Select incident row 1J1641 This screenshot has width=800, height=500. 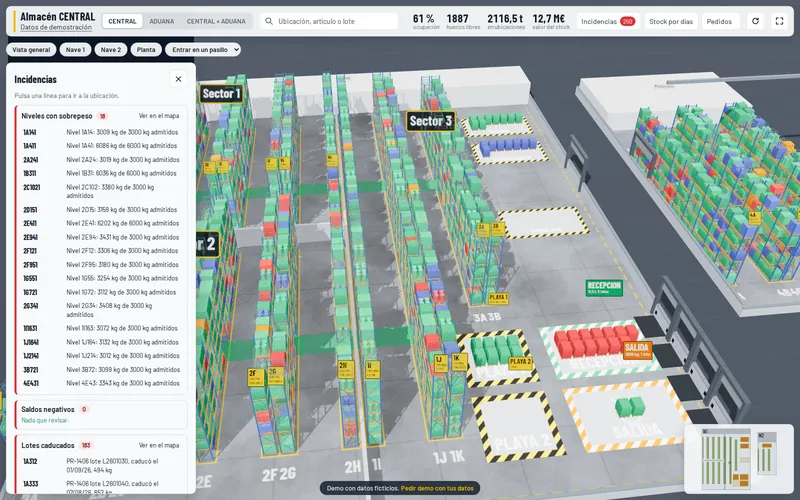tap(101, 342)
